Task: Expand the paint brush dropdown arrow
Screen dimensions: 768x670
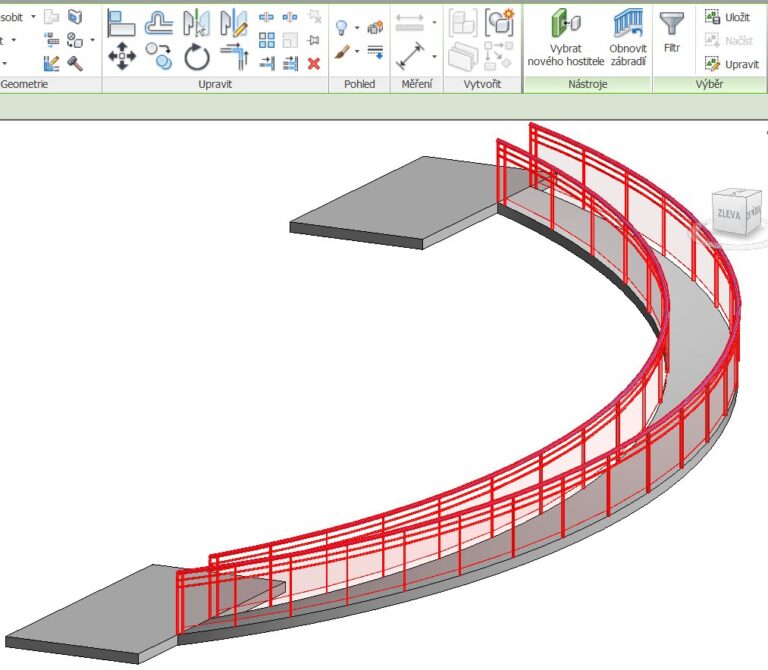Action: pyautogui.click(x=357, y=51)
